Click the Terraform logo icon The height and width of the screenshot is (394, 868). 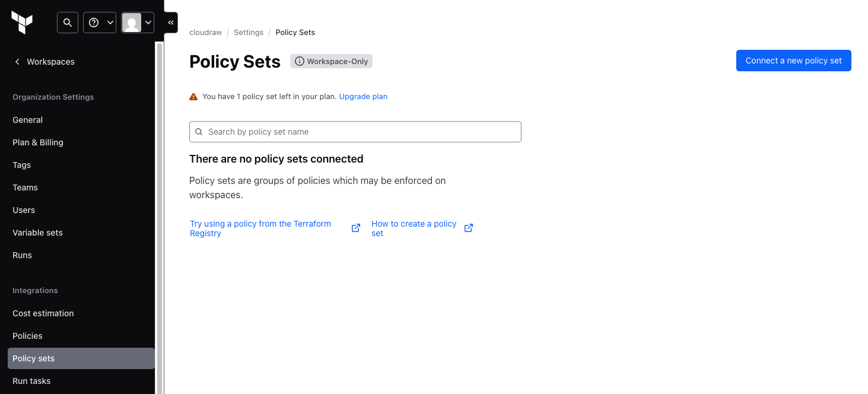[22, 23]
